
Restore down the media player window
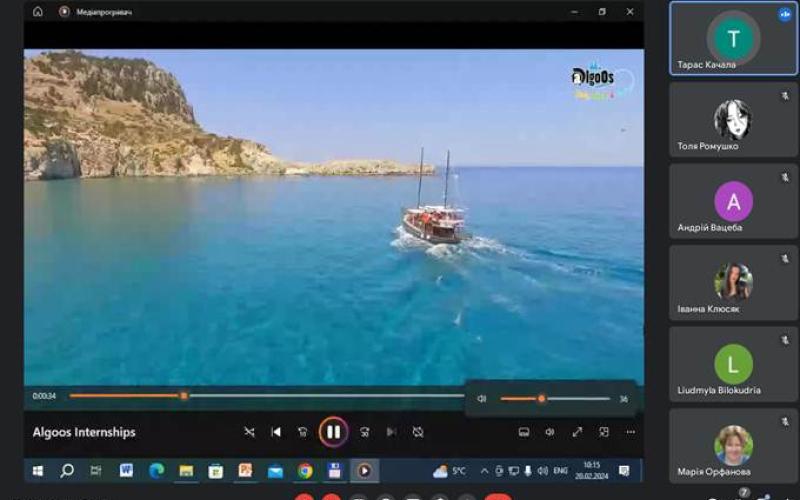pos(603,11)
